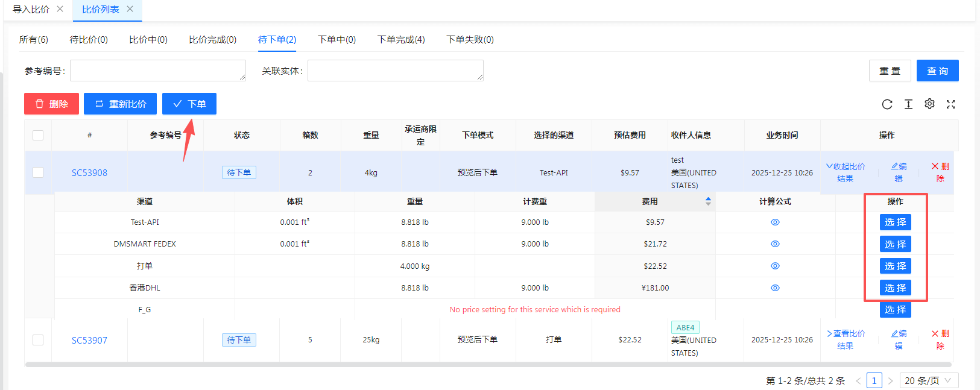Viewport: 980px width, 390px height.
Task: Open the 20 条/页 page size dropdown
Action: (x=928, y=380)
